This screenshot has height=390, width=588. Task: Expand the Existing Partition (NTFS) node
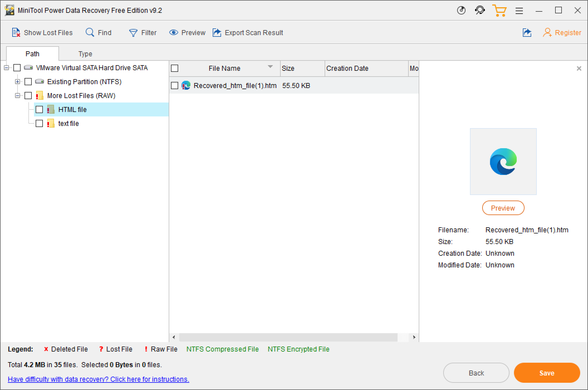tap(18, 82)
